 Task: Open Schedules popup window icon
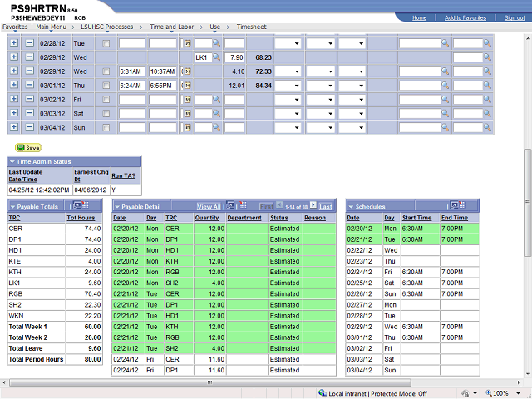point(455,205)
